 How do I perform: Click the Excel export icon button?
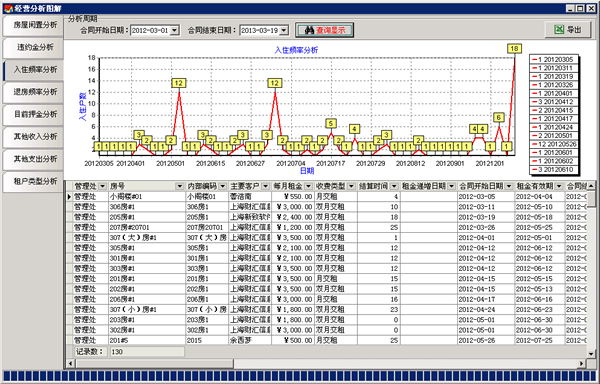pos(568,29)
